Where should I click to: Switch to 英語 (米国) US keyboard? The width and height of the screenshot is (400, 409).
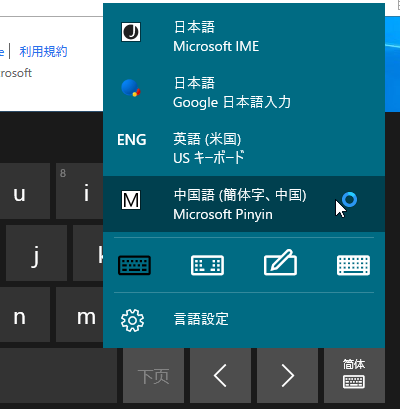(x=244, y=148)
